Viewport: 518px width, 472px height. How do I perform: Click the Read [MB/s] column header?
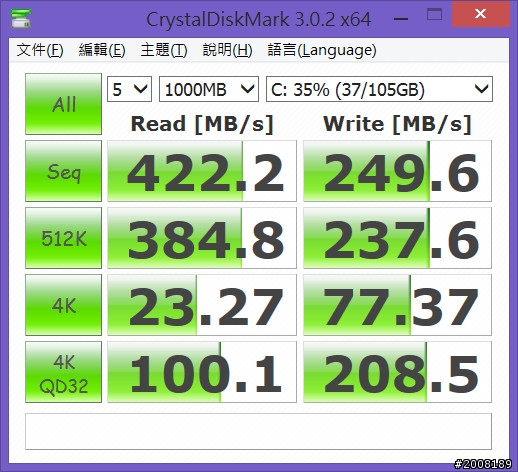[202, 124]
